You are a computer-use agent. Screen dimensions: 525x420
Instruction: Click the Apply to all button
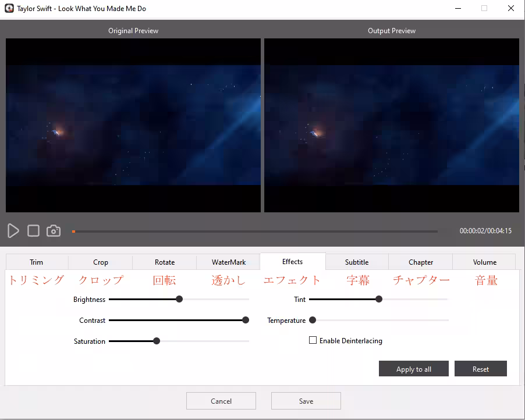pos(414,369)
